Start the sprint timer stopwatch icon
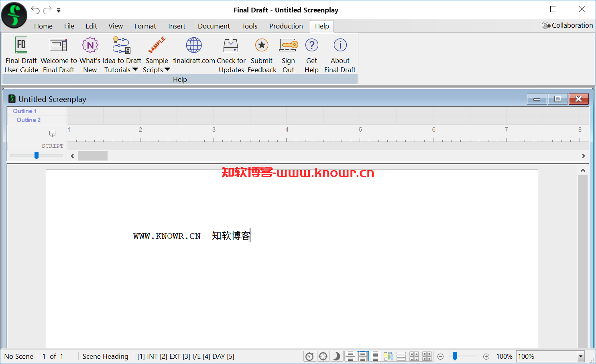The height and width of the screenshot is (364, 596). [309, 356]
